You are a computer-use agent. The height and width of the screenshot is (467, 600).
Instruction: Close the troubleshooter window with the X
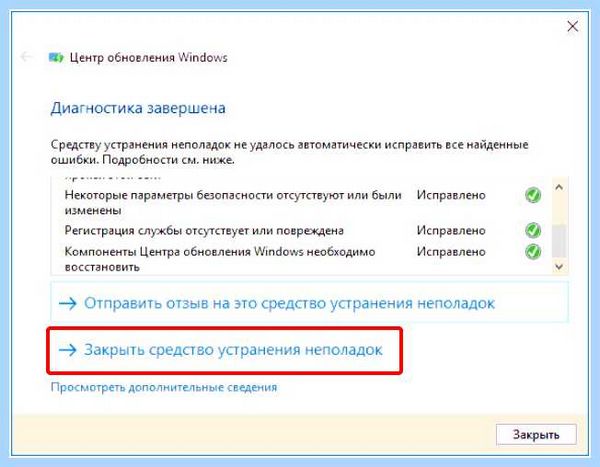pos(572,26)
